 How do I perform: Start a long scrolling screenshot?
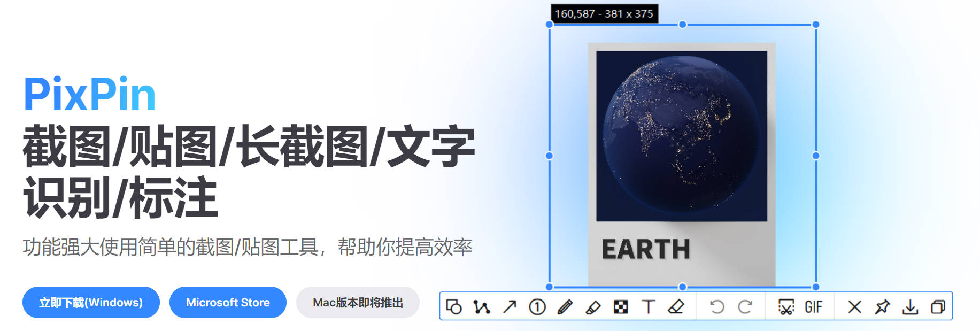[x=786, y=307]
